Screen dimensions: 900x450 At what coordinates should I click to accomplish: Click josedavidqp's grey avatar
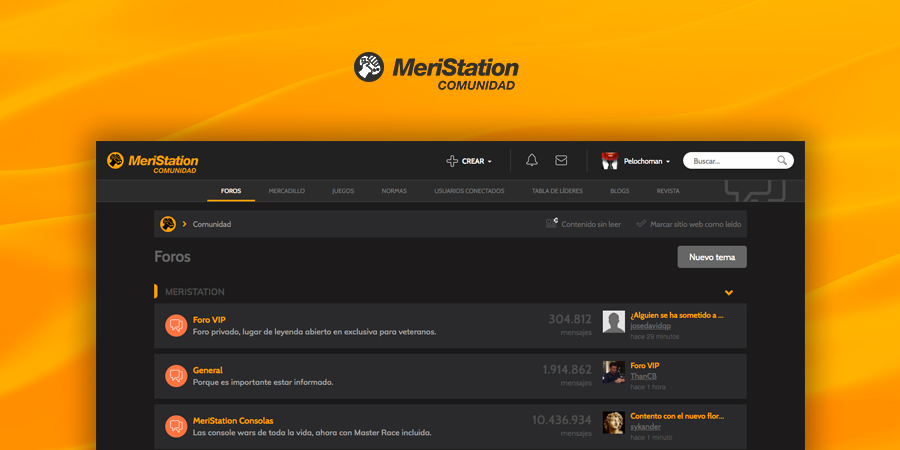point(614,321)
